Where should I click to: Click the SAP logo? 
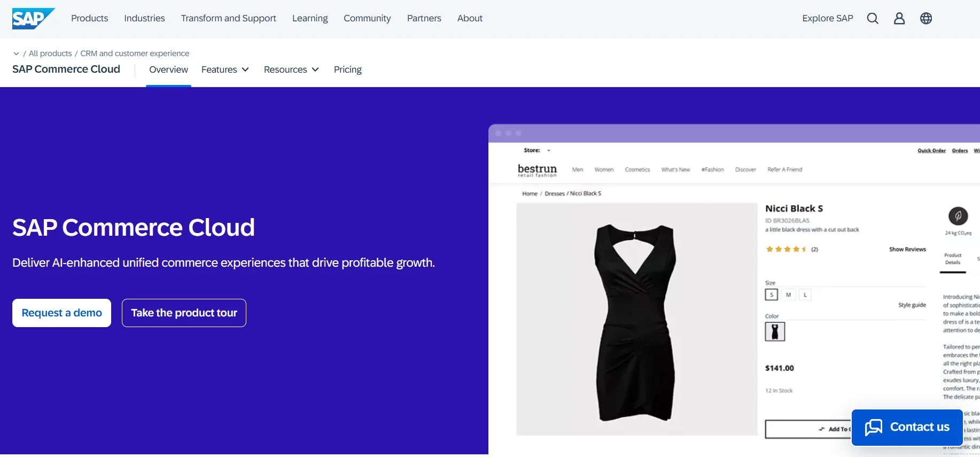pos(33,19)
